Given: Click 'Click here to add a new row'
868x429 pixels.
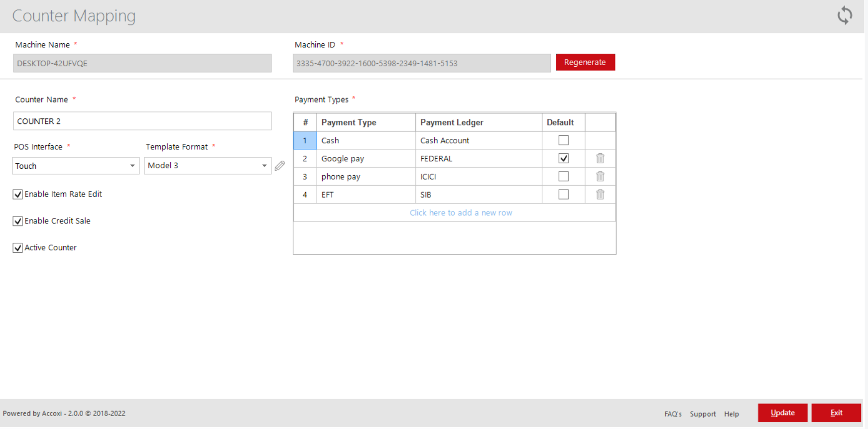Looking at the screenshot, I should pyautogui.click(x=461, y=213).
